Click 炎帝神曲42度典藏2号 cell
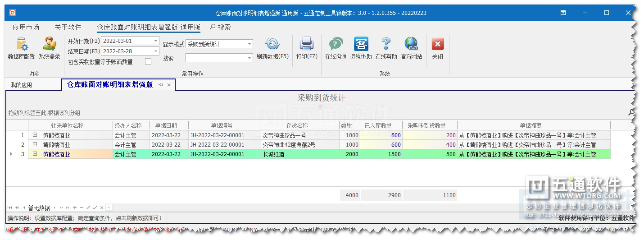Image resolution: width=644 pixels, height=240 pixels. pyautogui.click(x=300, y=145)
